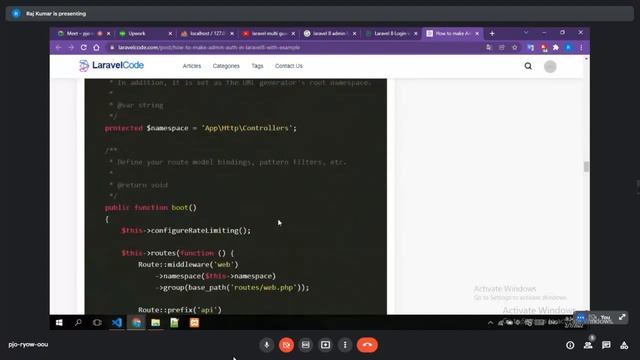
Task: Show hidden system tray icons
Action: pyautogui.click(x=490, y=322)
